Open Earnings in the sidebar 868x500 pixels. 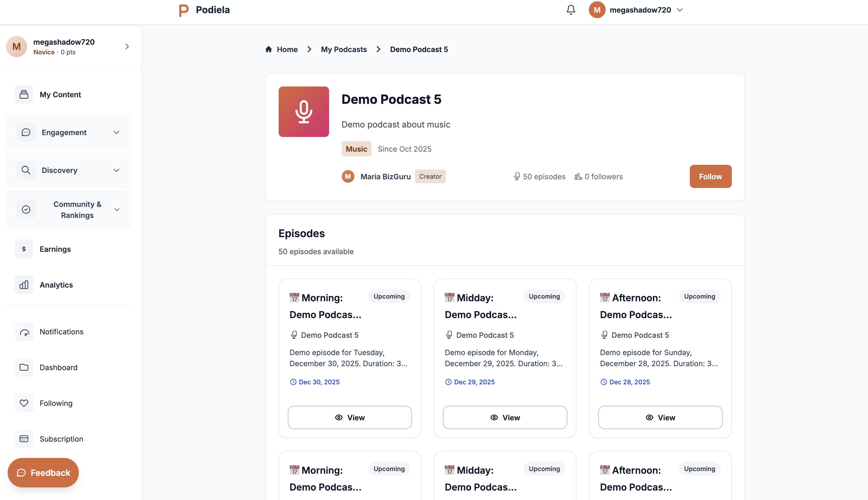click(x=69, y=249)
